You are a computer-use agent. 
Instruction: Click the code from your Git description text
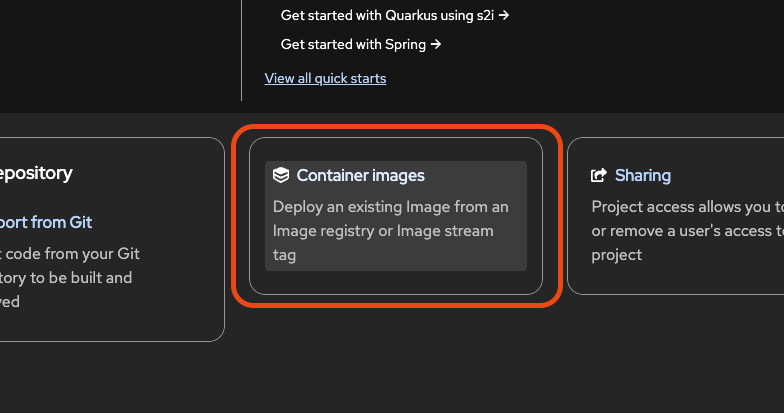tap(70, 278)
